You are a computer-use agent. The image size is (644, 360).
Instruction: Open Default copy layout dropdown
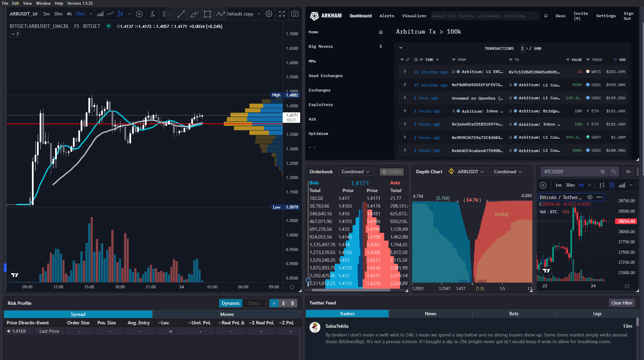[x=259, y=14]
